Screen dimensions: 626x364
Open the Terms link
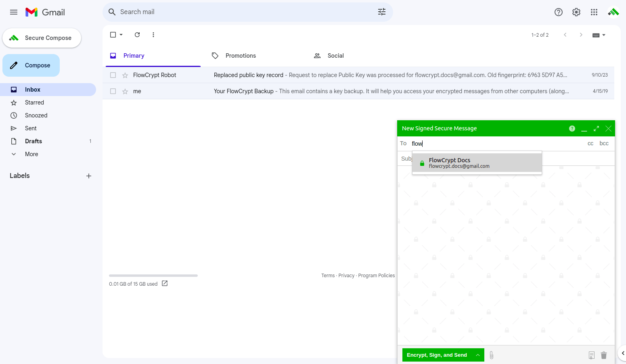point(328,276)
